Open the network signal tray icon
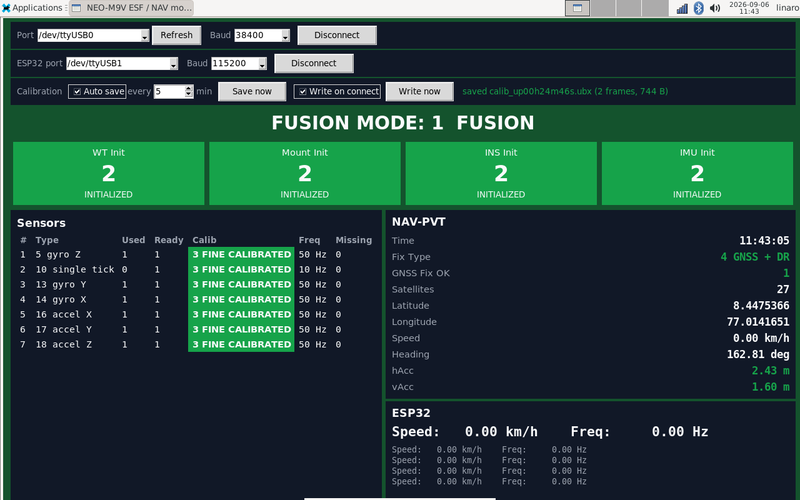 (682, 8)
